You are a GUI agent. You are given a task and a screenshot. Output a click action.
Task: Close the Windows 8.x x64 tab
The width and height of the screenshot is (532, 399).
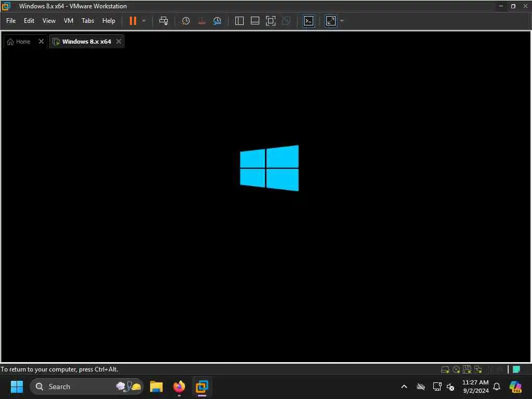(x=119, y=42)
